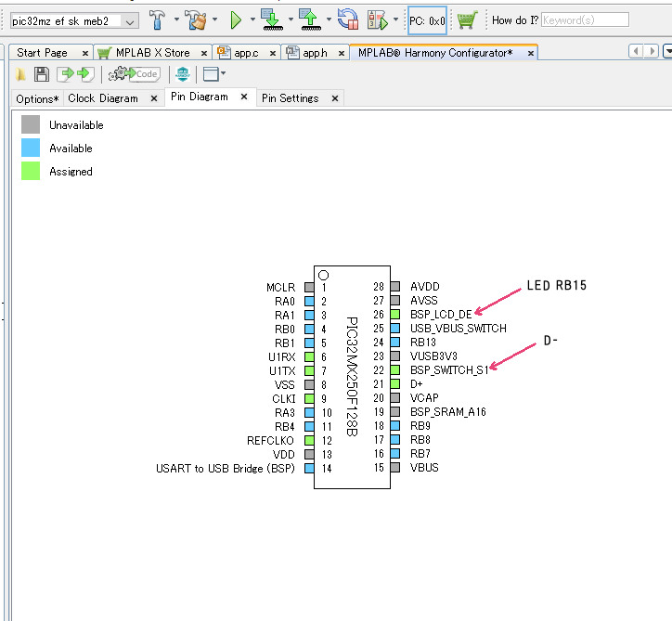Click the Harmony help icon
The height and width of the screenshot is (621, 672).
coord(183,74)
